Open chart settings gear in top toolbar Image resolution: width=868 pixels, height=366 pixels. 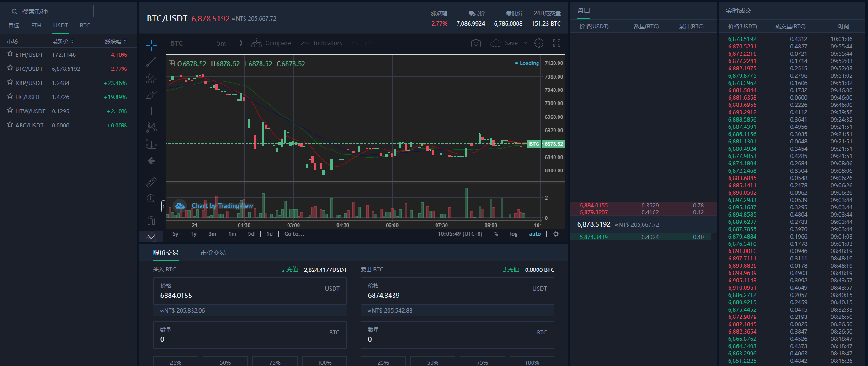coord(539,43)
